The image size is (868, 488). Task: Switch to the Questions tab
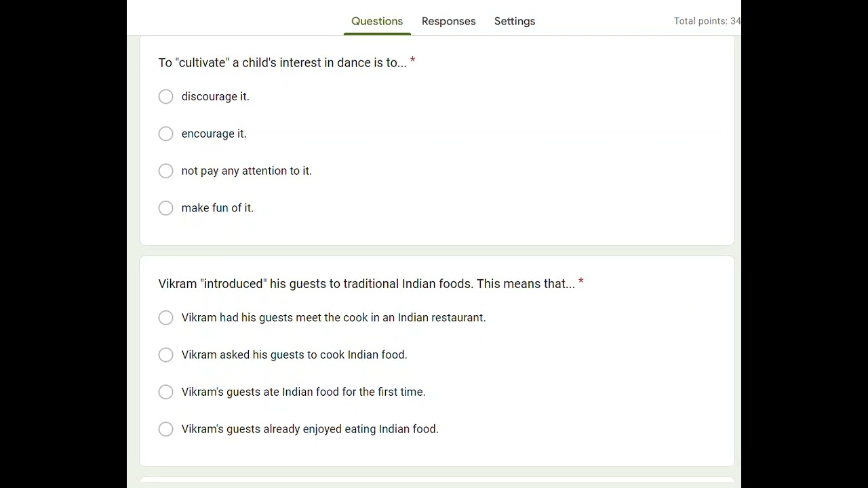click(x=377, y=21)
